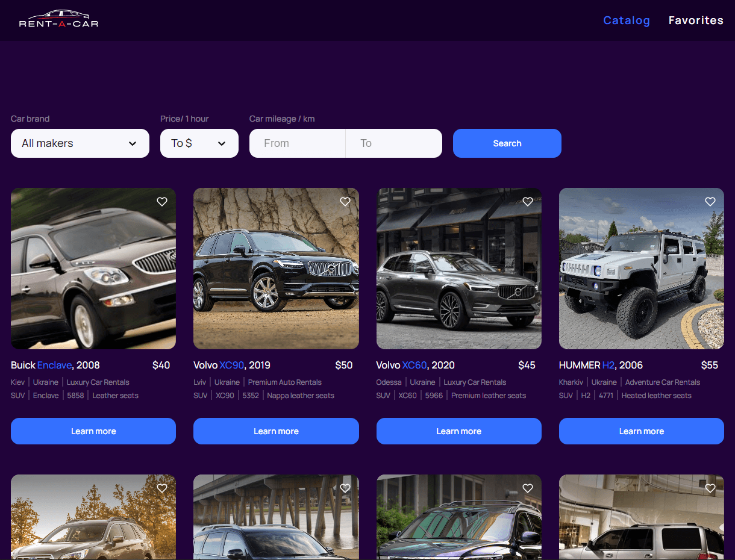The image size is (735, 560).
Task: Click the Rent-A-Car logo
Action: [58, 20]
